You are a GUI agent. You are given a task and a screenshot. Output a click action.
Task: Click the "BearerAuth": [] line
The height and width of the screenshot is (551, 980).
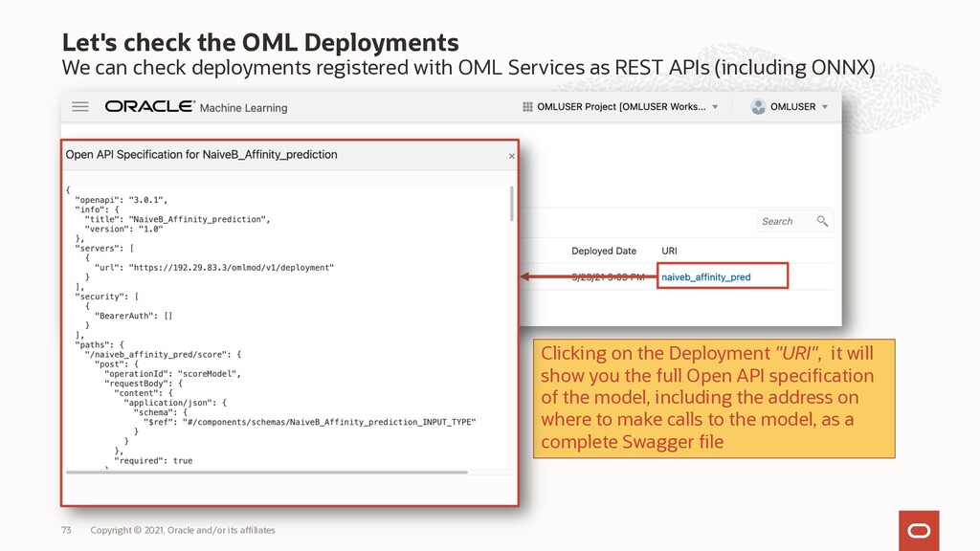point(133,316)
